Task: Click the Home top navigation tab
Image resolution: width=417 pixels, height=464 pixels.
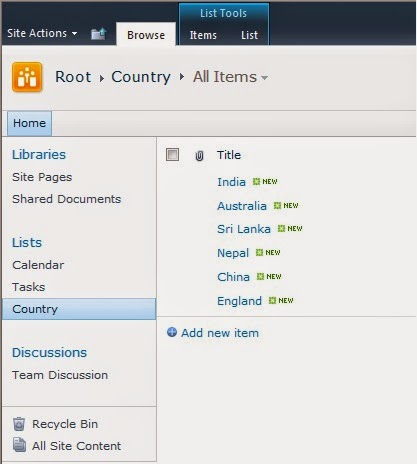Action: [29, 123]
